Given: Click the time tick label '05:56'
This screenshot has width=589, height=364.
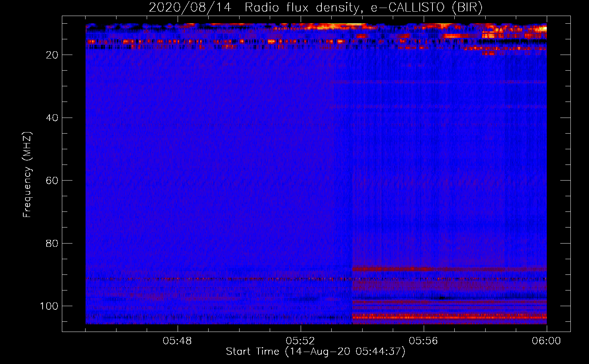Looking at the screenshot, I should point(423,341).
